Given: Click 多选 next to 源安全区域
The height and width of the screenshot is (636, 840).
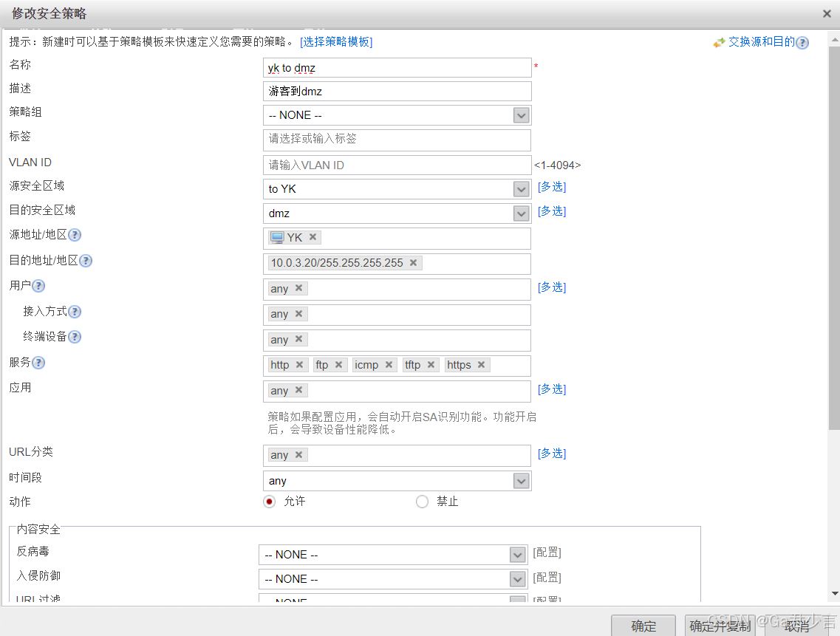Looking at the screenshot, I should [552, 186].
